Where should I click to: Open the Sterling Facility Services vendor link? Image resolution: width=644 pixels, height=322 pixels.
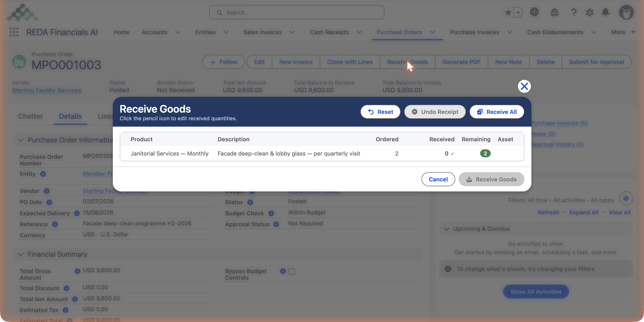(x=47, y=90)
